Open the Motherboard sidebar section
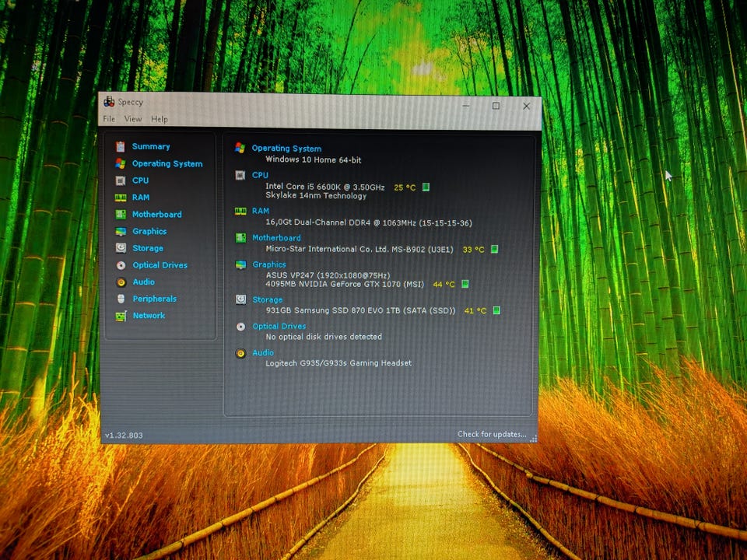 point(156,215)
